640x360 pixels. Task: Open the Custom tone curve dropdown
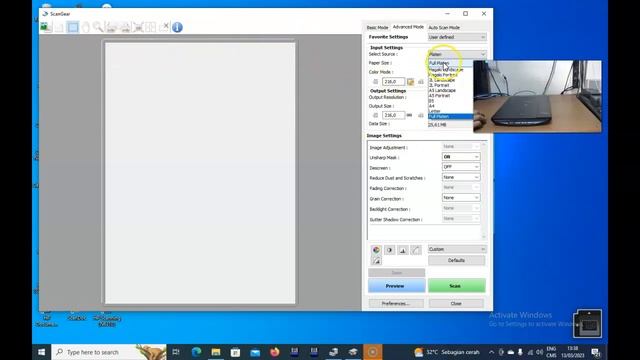point(457,249)
